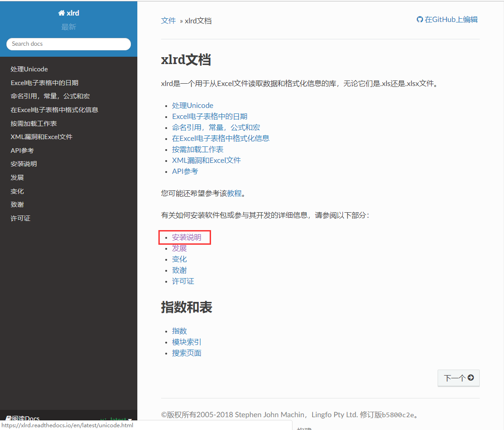Open the GitHub octocat edit icon
The height and width of the screenshot is (430, 504).
pos(420,20)
